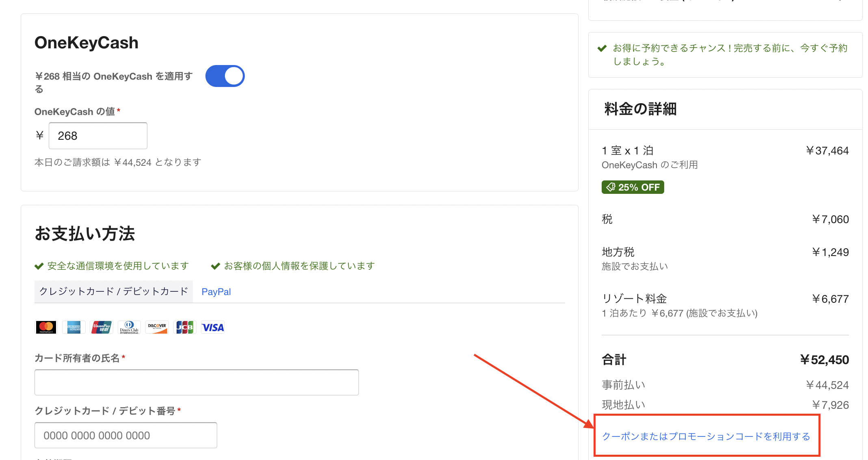
Task: Select the Discover card icon
Action: click(157, 327)
